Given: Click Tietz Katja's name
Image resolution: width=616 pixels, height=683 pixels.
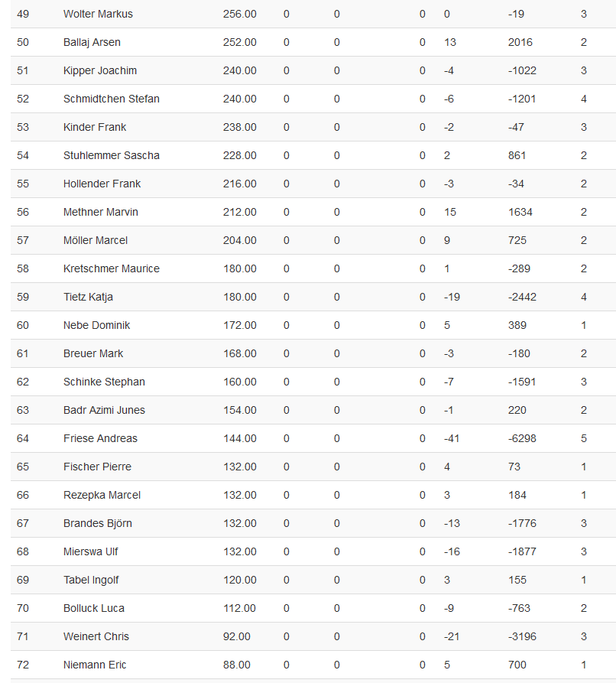Looking at the screenshot, I should [x=88, y=297].
